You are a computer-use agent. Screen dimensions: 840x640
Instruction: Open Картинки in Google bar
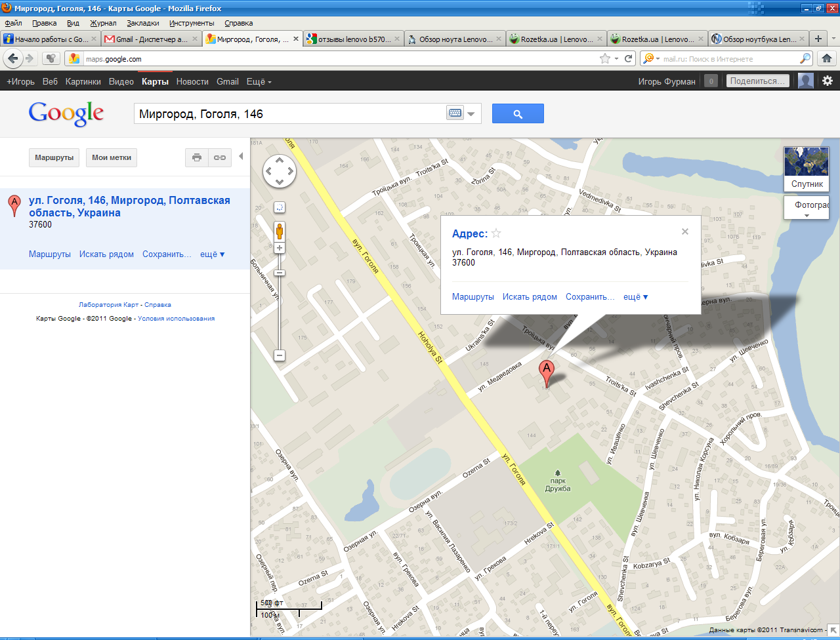[83, 81]
